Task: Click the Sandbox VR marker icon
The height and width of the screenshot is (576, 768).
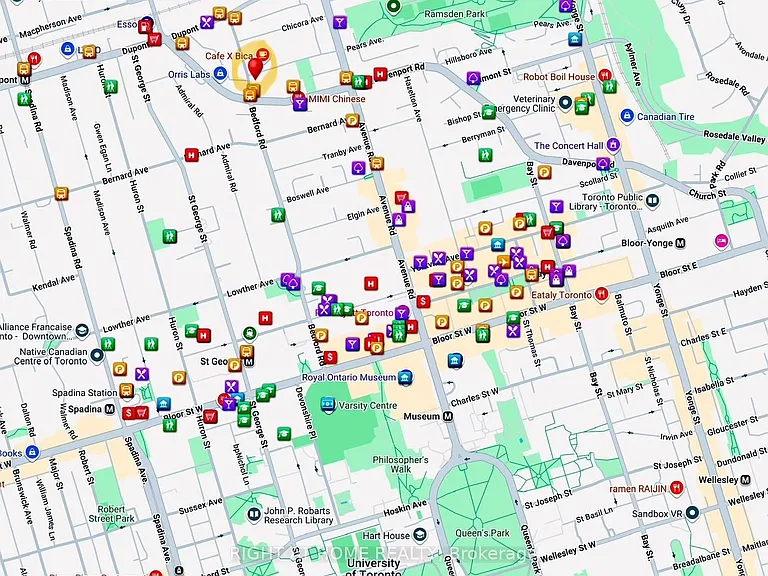Action: pos(692,513)
